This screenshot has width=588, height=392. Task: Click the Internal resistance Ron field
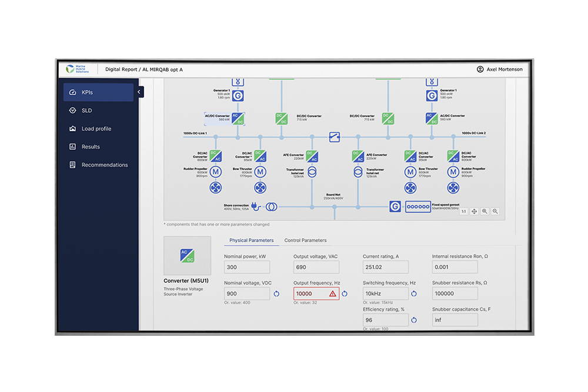pos(455,267)
